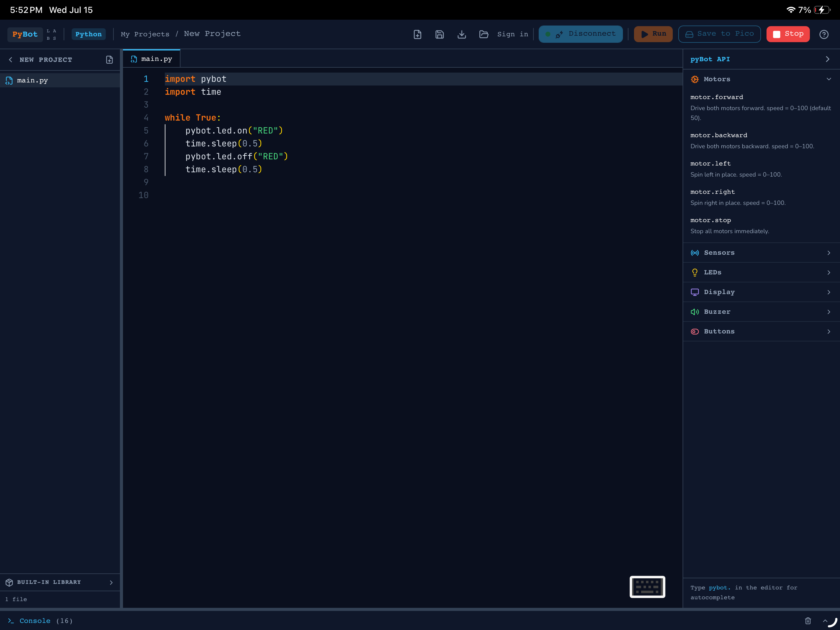This screenshot has width=840, height=630.
Task: Insert motor.backward from the API list
Action: [719, 135]
